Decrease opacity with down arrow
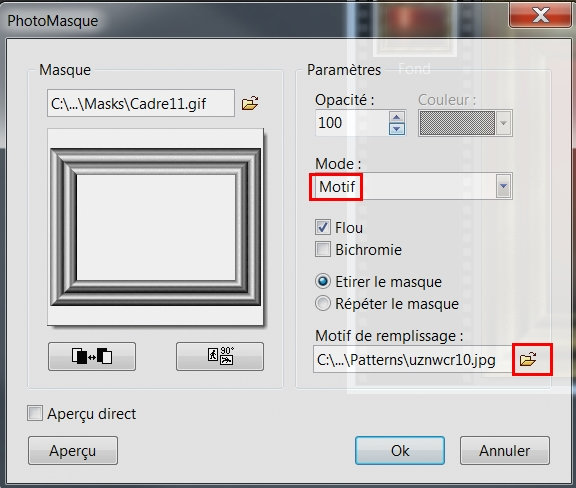The height and width of the screenshot is (488, 576). (396, 129)
